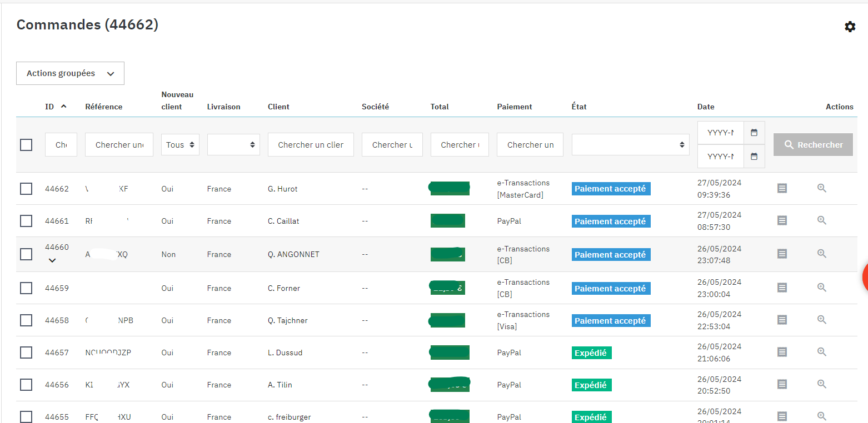Click 'Expédié' status of order 44656

pyautogui.click(x=591, y=385)
